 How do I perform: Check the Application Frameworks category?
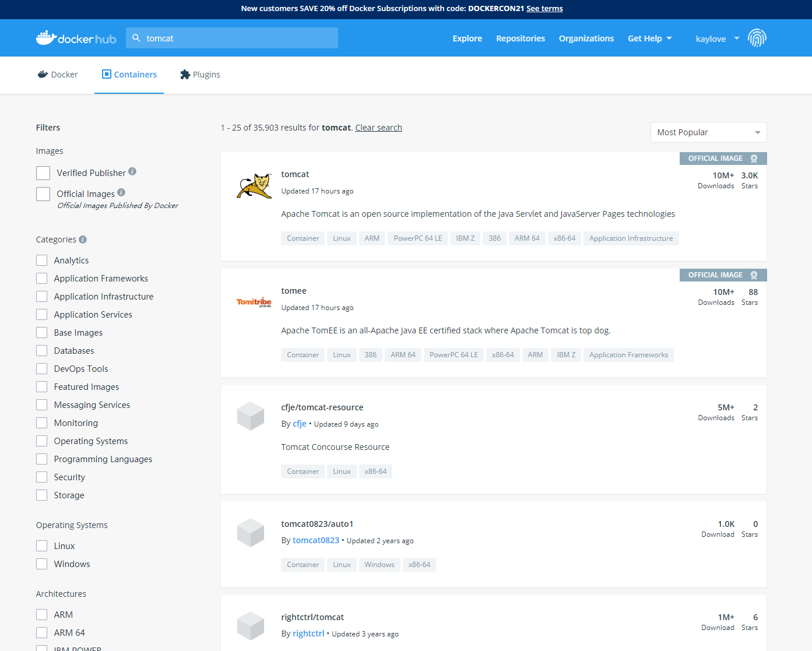click(42, 278)
